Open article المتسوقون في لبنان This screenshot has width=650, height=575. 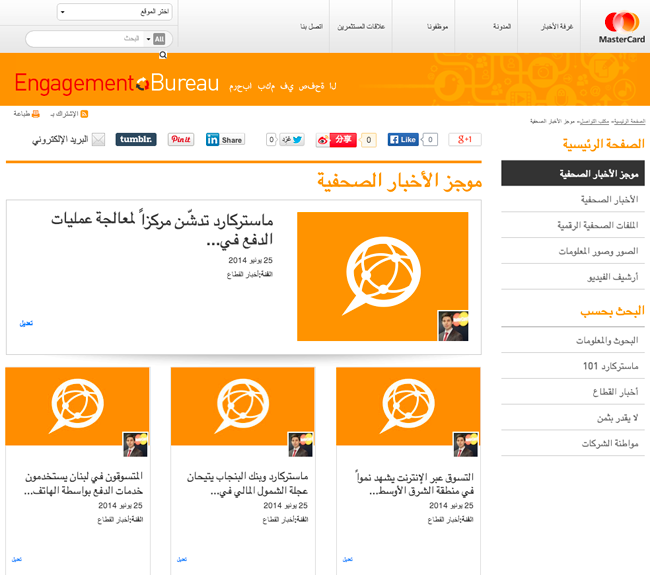(x=84, y=484)
